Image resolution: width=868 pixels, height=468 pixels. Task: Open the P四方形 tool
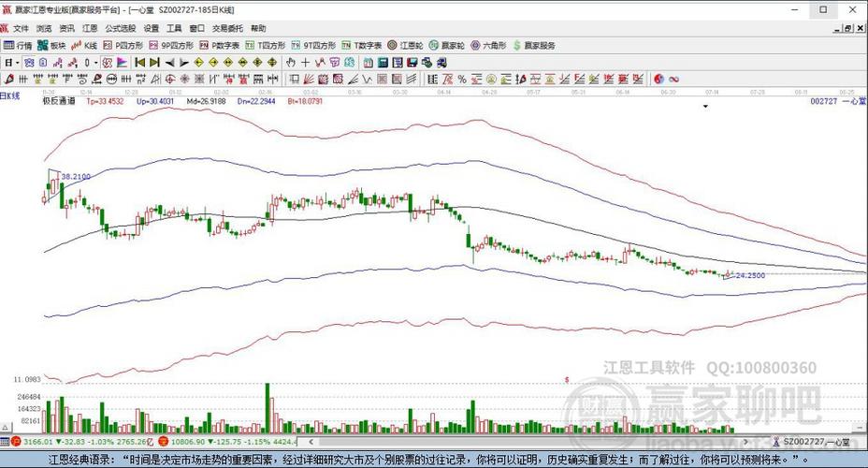pos(123,46)
